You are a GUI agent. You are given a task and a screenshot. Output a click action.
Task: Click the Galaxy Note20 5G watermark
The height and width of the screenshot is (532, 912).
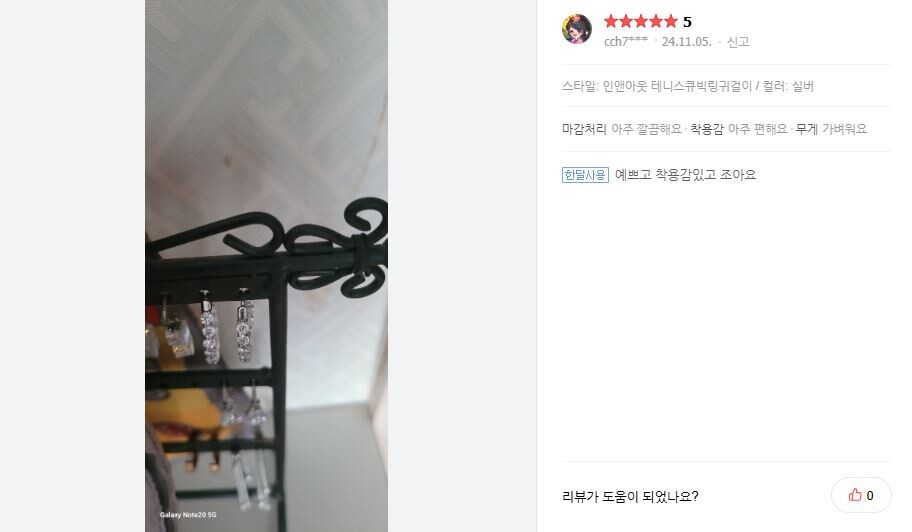[188, 515]
